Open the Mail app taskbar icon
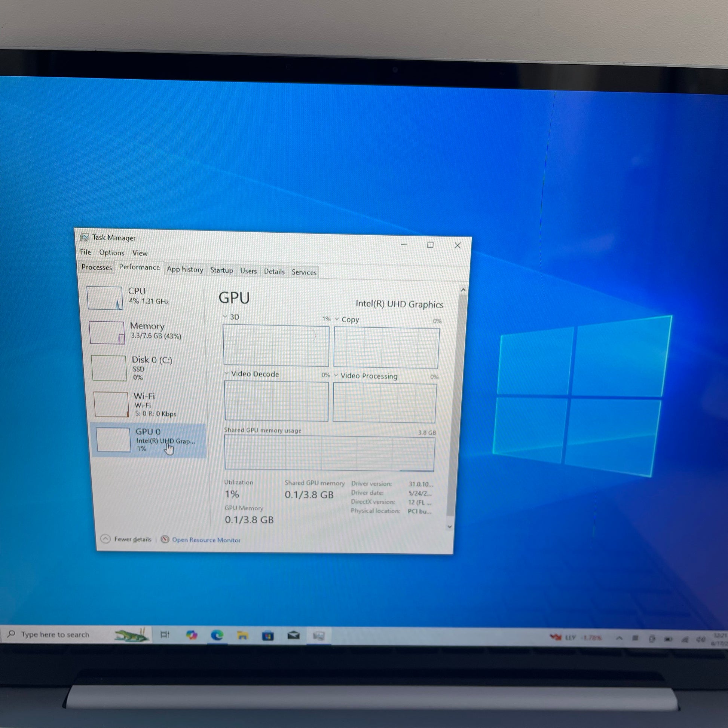The width and height of the screenshot is (728, 728). pos(294,636)
